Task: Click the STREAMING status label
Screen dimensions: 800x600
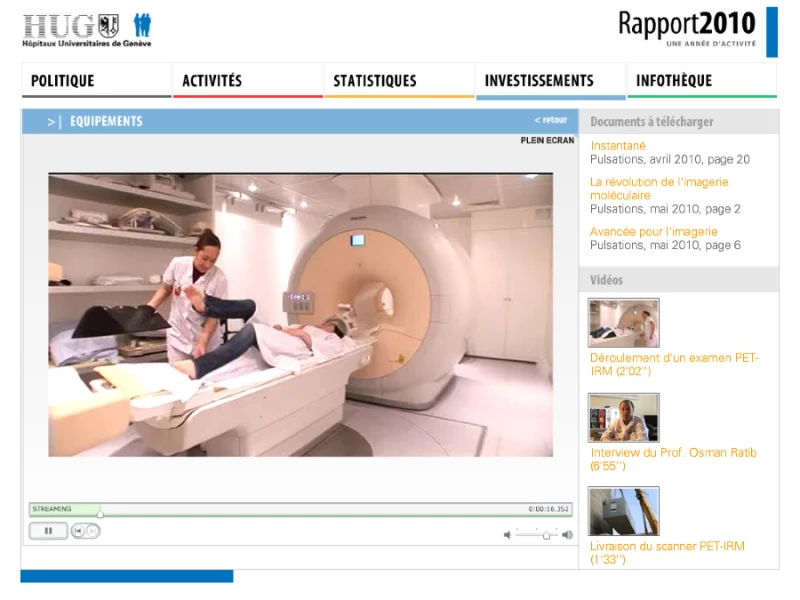Action: click(52, 509)
